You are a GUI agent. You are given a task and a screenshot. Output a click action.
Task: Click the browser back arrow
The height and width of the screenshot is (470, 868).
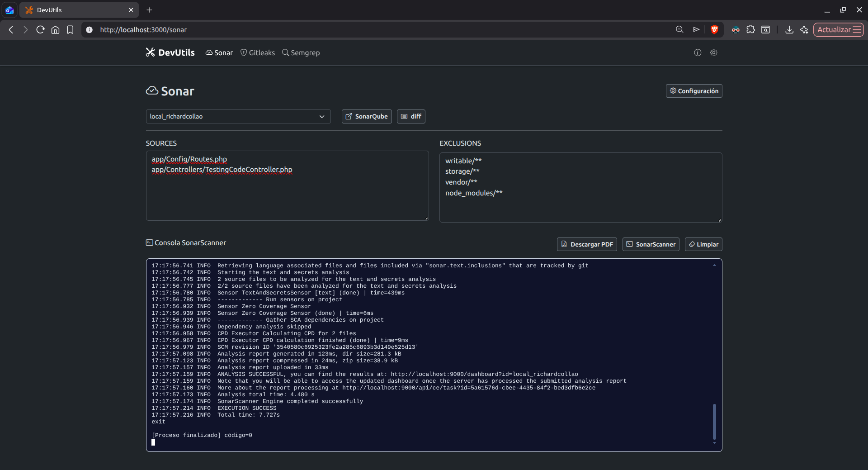click(x=11, y=29)
